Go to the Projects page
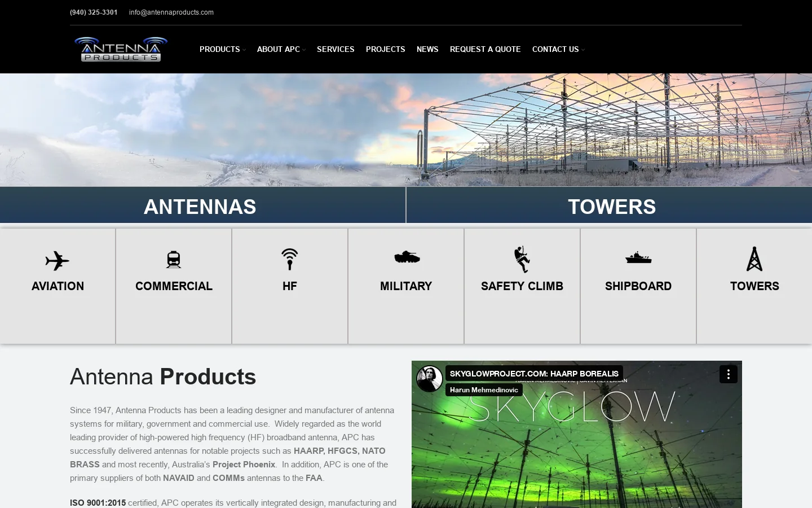Image resolution: width=812 pixels, height=508 pixels. [386, 49]
